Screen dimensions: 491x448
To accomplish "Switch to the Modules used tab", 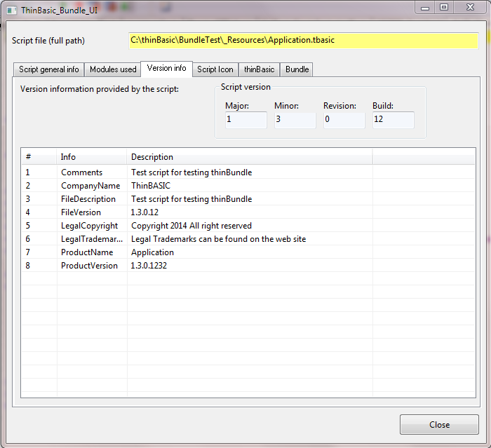I will coord(113,69).
